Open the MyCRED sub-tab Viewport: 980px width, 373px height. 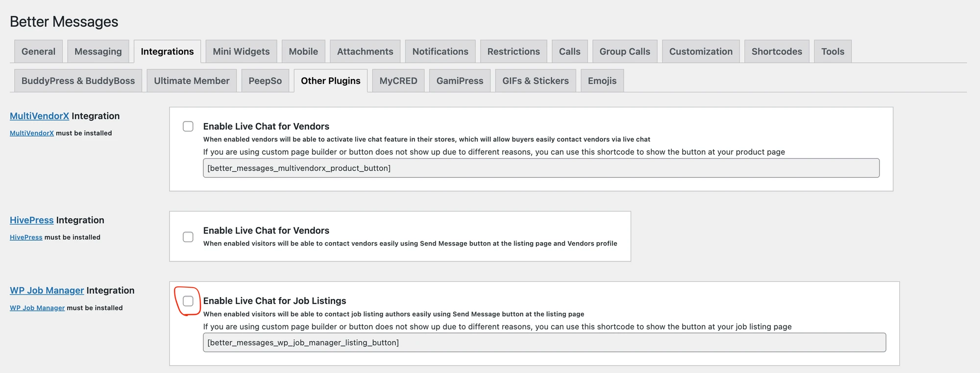[398, 81]
